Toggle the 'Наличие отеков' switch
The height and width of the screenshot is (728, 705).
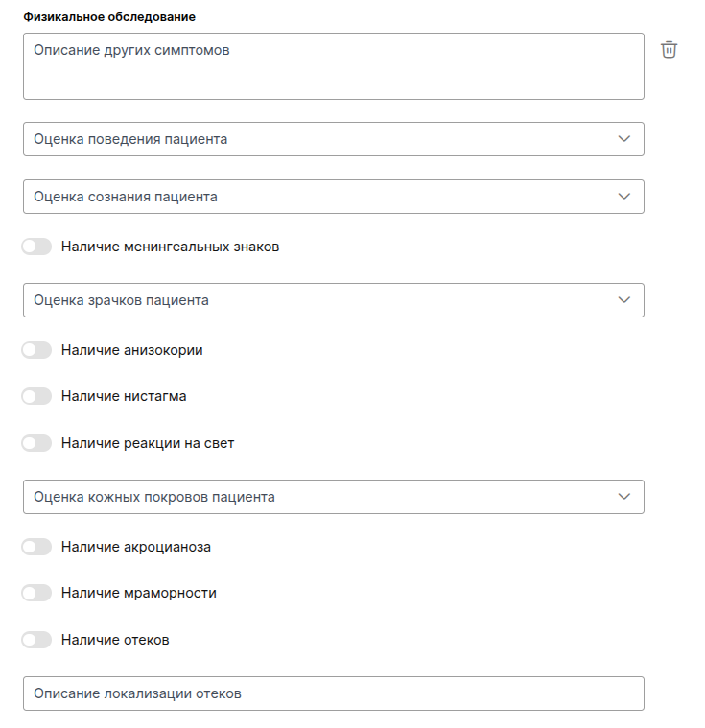(36, 640)
